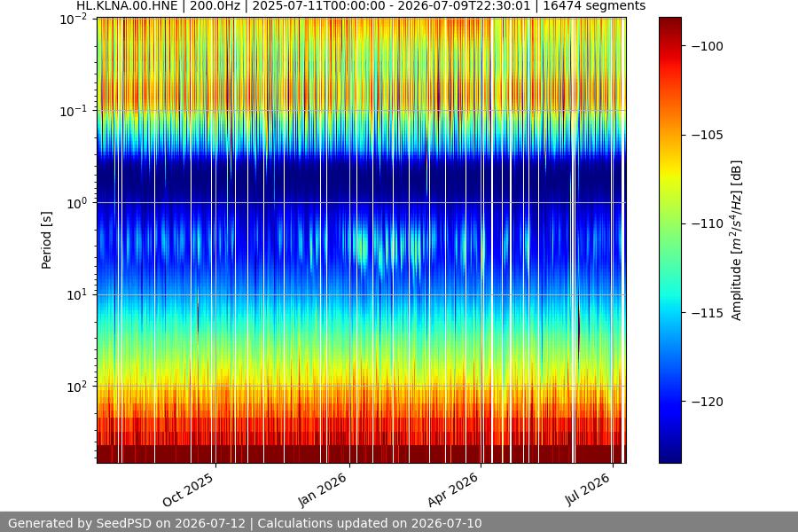Click the −105 colorbar tick label

tap(708, 135)
